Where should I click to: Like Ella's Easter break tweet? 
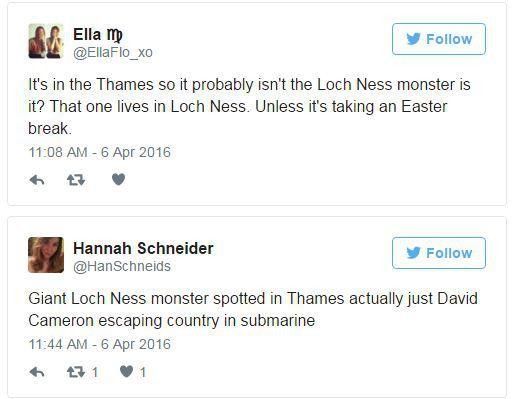118,180
